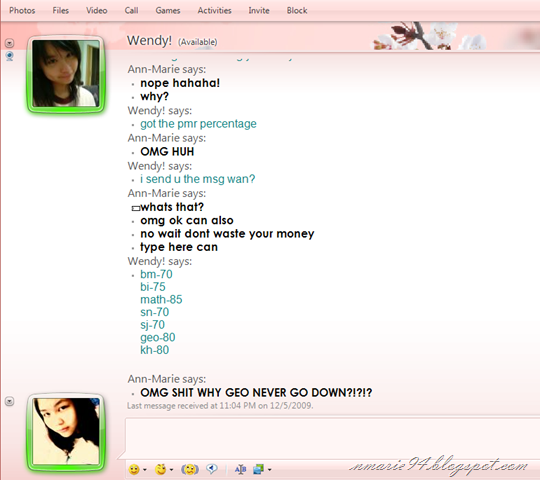540x480 pixels.
Task: Open the Files menu item
Action: (61, 10)
